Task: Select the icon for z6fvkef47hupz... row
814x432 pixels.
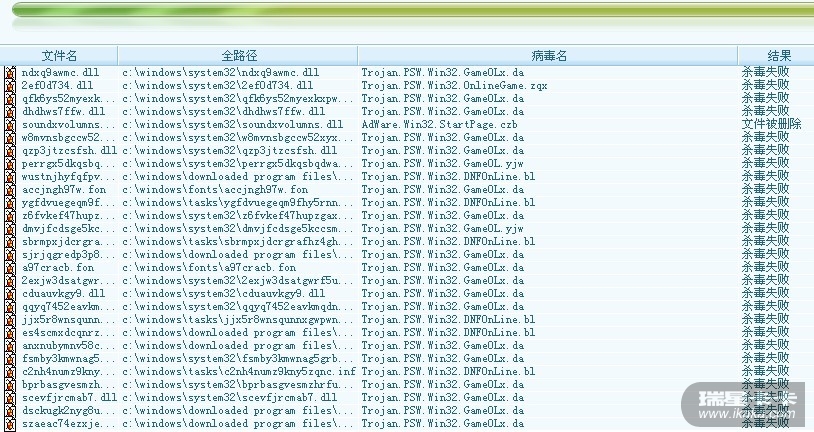Action: (10, 215)
